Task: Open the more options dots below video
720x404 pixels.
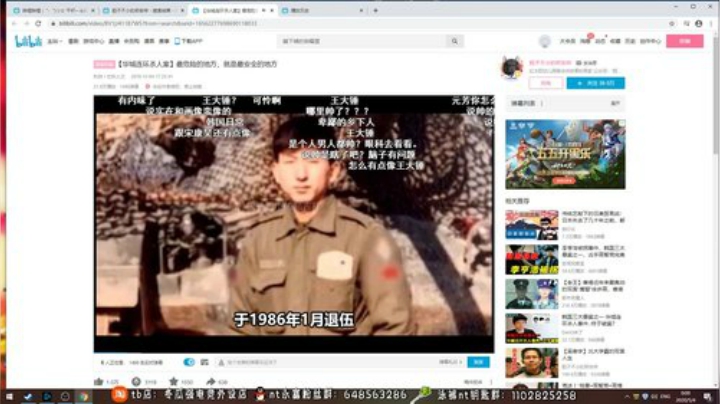Action: (x=491, y=382)
